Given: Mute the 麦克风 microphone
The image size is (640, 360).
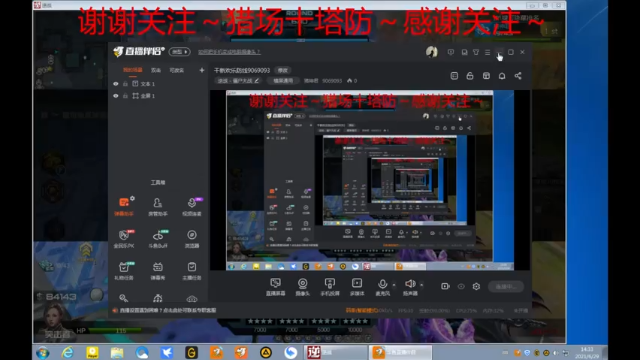Looking at the screenshot, I should (x=382, y=287).
